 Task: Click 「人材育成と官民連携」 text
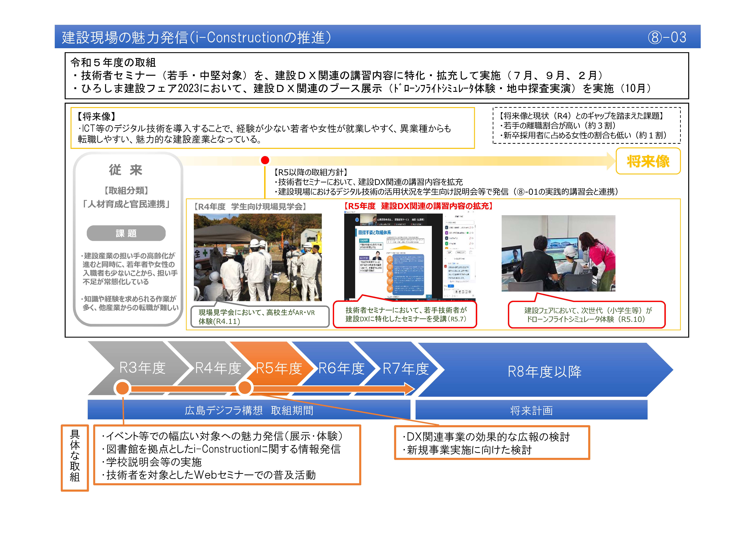tap(126, 204)
